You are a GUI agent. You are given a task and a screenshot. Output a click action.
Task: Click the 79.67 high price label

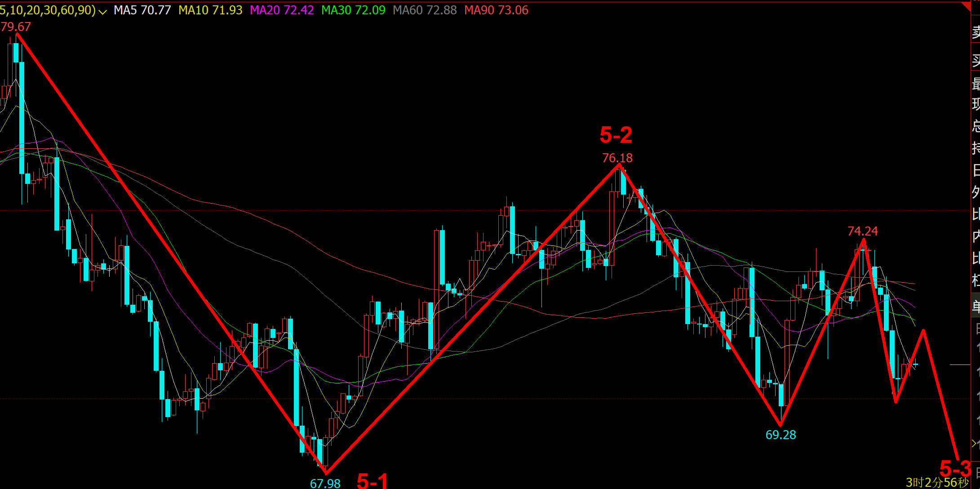pyautogui.click(x=16, y=27)
